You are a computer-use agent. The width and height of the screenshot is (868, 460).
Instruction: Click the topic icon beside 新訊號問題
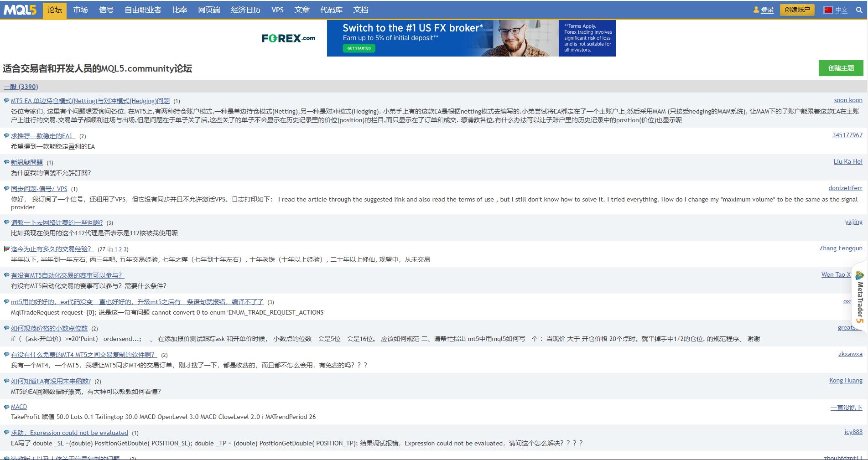tap(6, 162)
